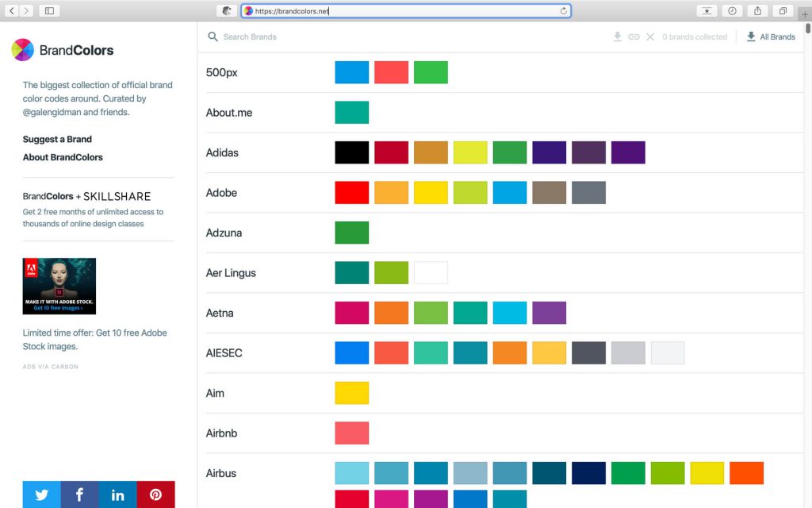Image resolution: width=812 pixels, height=508 pixels.
Task: Open the bookmarks star toolbar button
Action: (x=707, y=10)
